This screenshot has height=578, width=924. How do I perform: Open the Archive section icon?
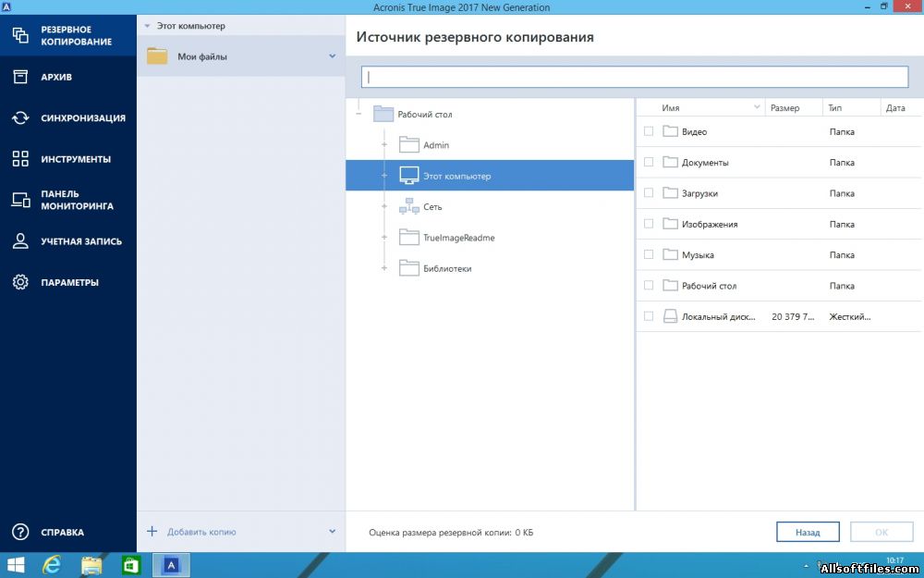[x=20, y=77]
